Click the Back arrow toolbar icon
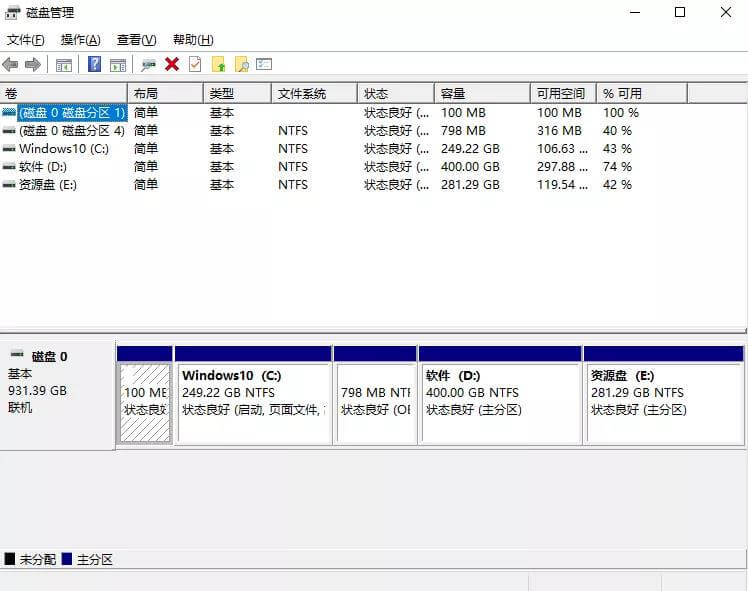Image resolution: width=748 pixels, height=591 pixels. [x=10, y=64]
